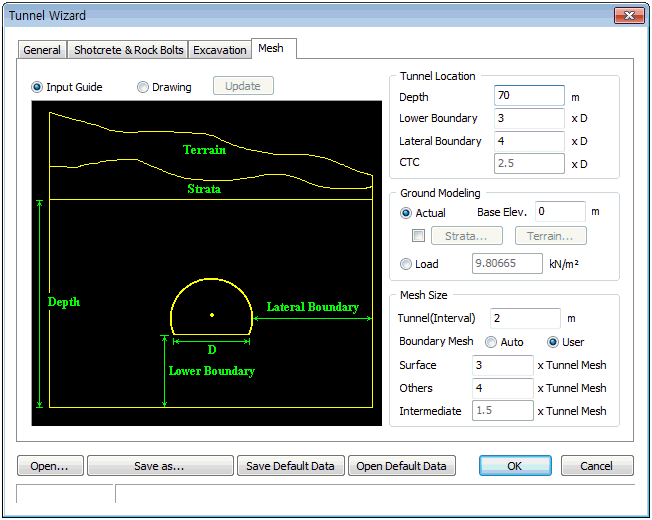Click the Open Default Data button
The image size is (652, 520).
tap(401, 466)
